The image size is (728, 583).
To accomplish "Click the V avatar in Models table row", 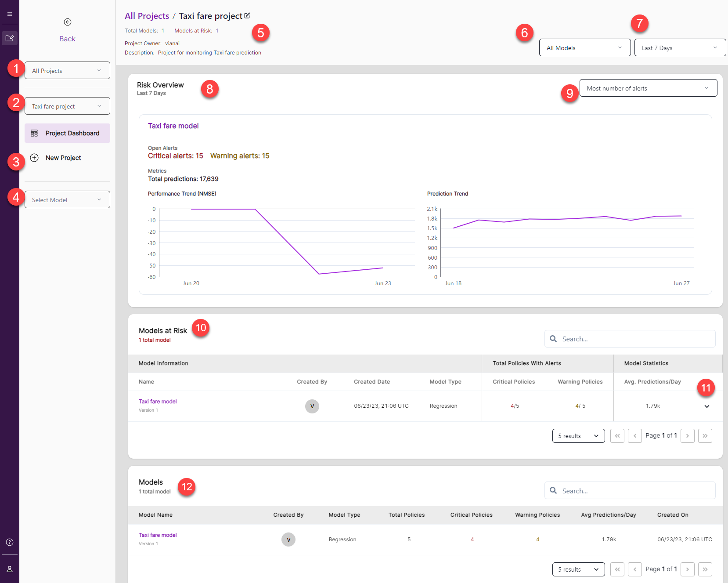I will click(288, 540).
